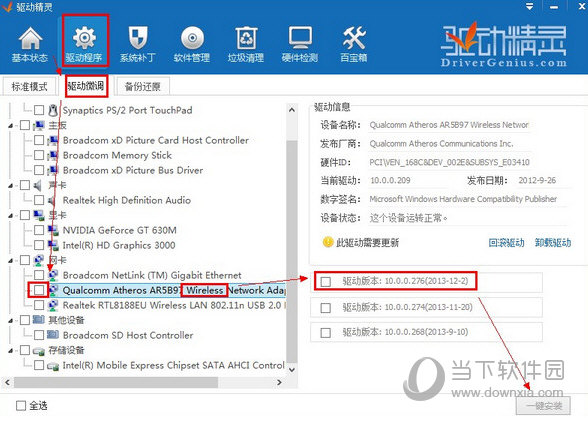The height and width of the screenshot is (422, 588).
Task: Collapse the 声卡 tree node
Action: click(x=11, y=186)
